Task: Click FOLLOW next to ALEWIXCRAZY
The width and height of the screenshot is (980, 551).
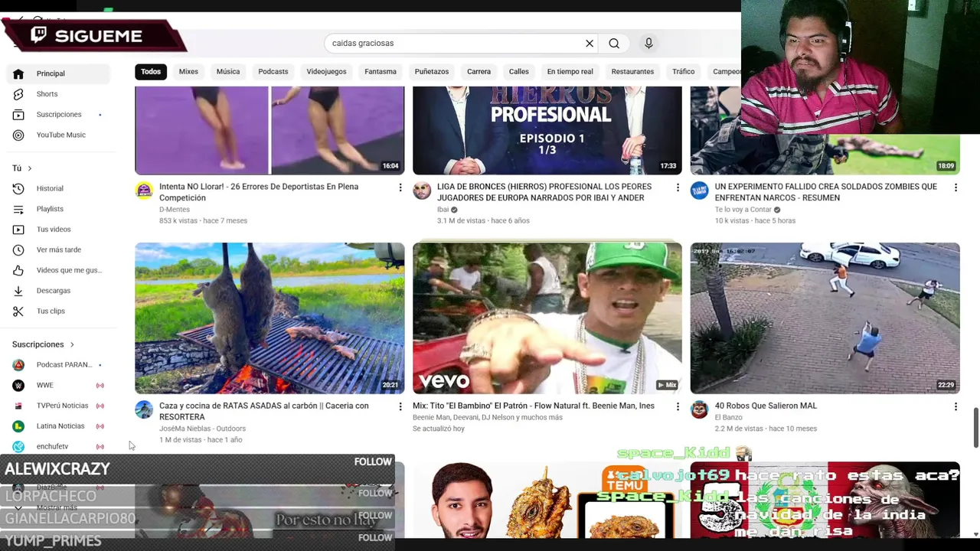Action: 373,462
